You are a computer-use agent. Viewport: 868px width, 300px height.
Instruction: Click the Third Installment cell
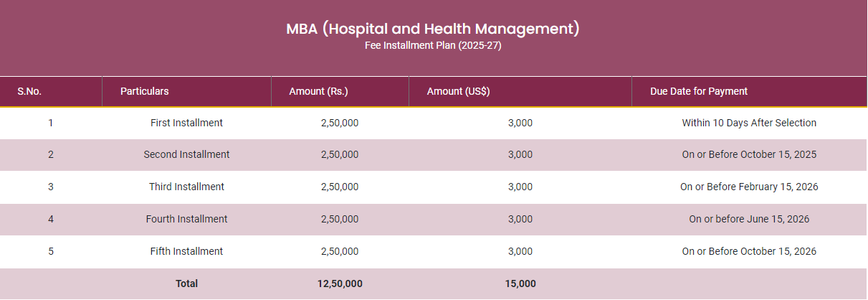click(x=186, y=187)
